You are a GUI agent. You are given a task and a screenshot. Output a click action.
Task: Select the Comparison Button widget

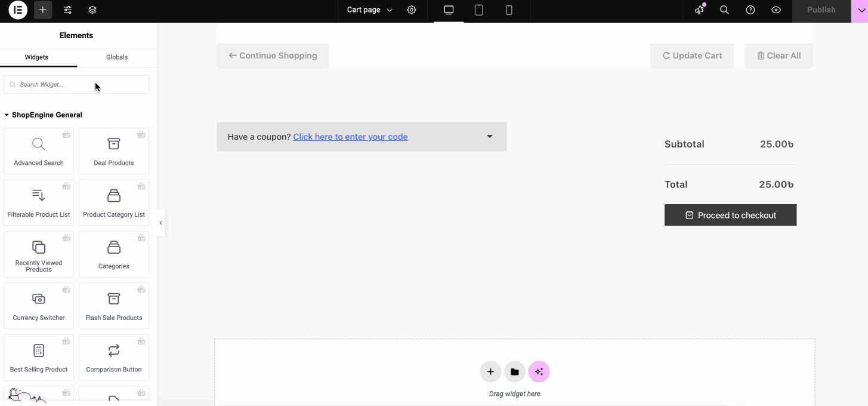[x=114, y=358]
